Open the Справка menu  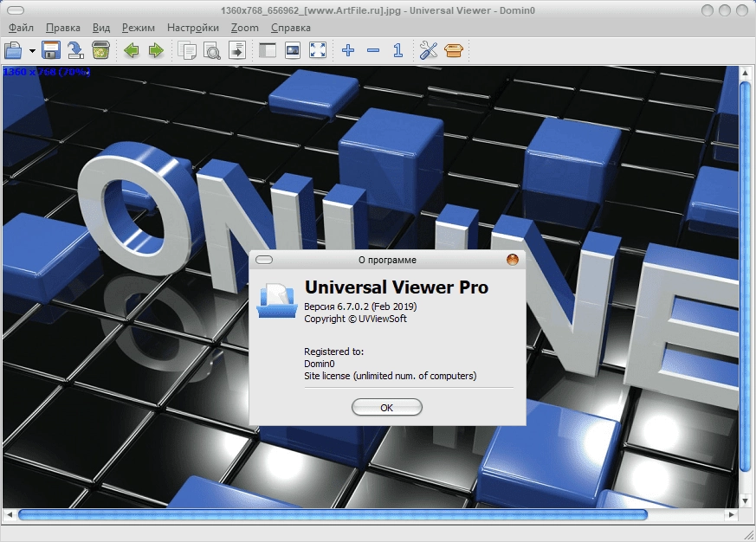(291, 28)
